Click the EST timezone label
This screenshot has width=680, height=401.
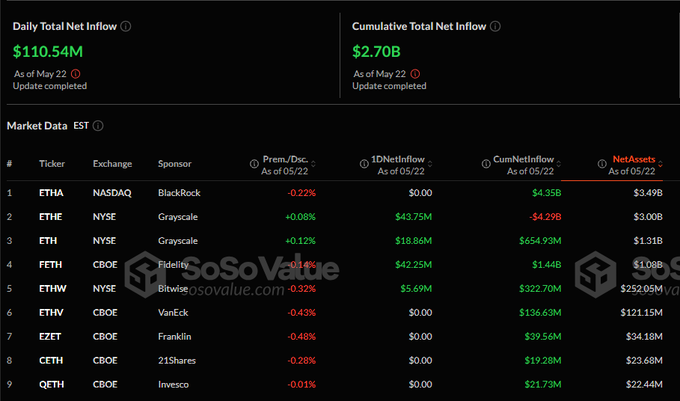(81, 126)
